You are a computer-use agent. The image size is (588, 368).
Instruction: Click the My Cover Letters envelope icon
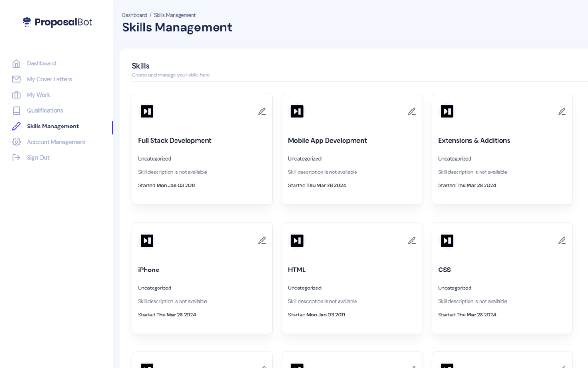[x=17, y=79]
